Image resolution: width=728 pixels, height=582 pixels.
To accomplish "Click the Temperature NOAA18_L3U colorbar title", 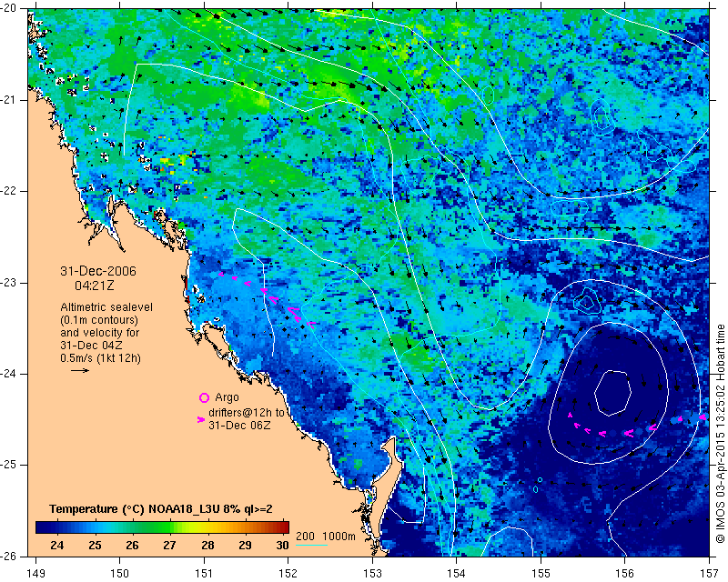I will coord(161,509).
